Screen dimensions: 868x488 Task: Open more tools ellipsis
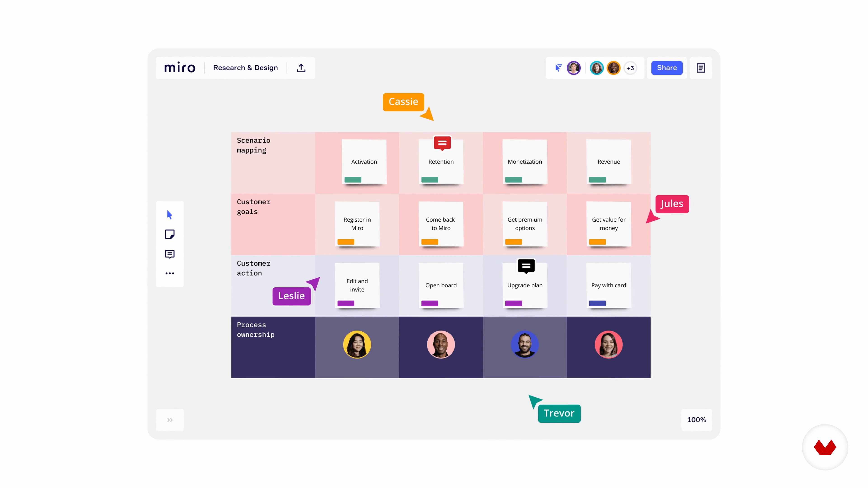click(x=170, y=273)
